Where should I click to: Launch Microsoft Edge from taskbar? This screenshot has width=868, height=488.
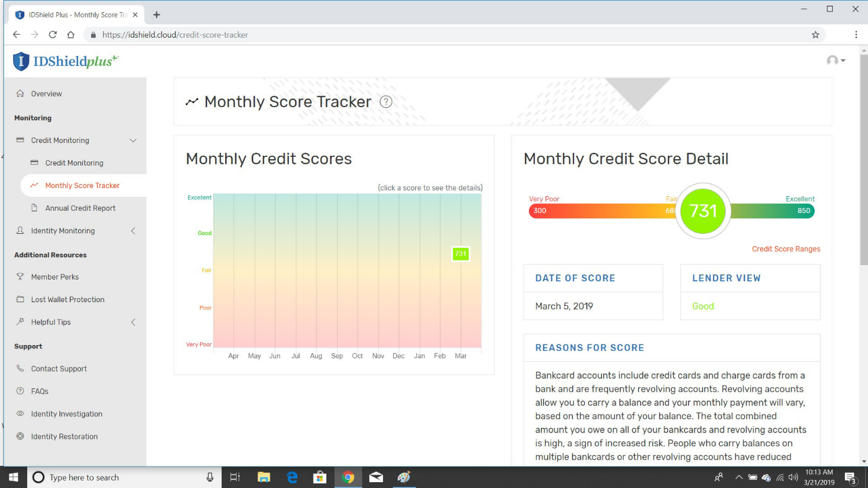[x=292, y=478]
